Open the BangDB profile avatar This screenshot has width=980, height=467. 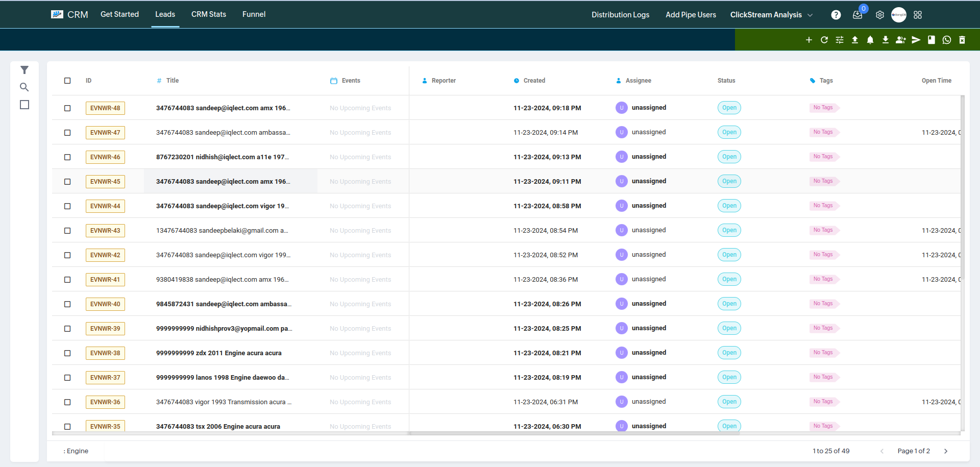(899, 15)
